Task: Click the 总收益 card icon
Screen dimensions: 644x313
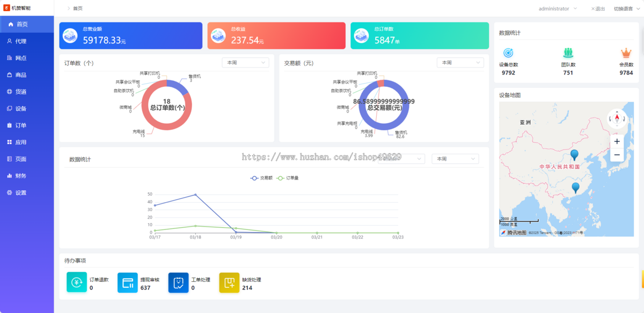Action: tap(218, 35)
